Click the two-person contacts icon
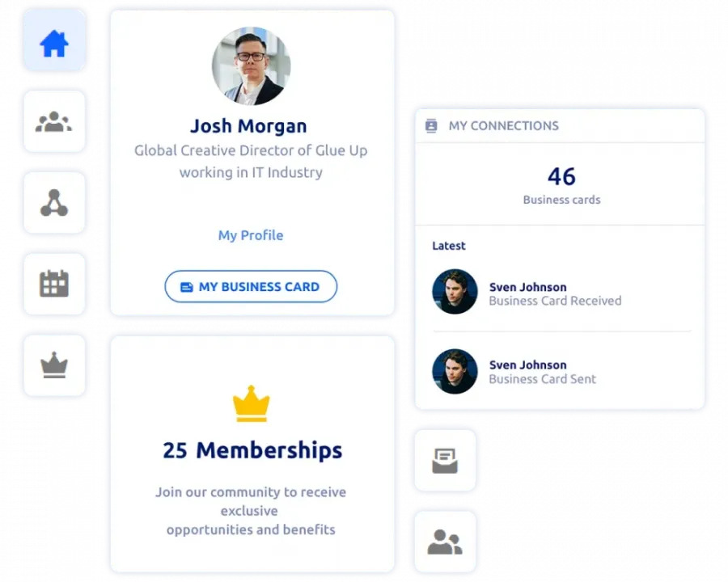Screen dimensions: 728x582 445,542
